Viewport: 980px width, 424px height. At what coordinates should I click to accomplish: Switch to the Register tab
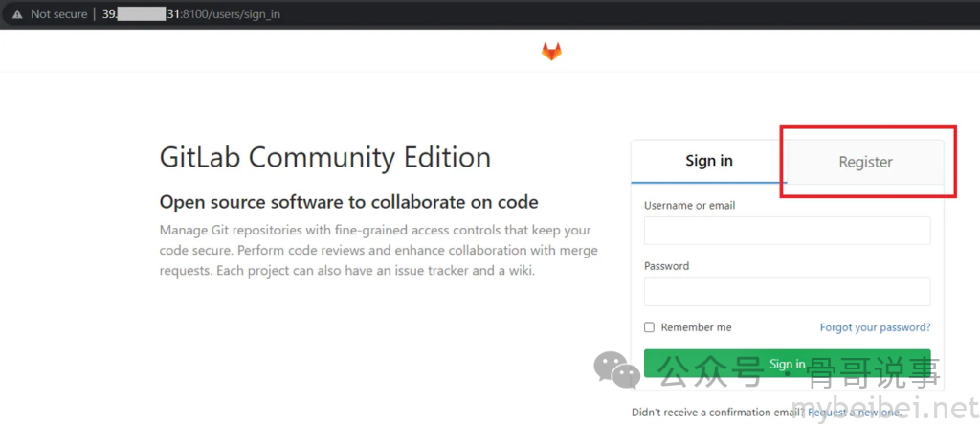pos(865,162)
